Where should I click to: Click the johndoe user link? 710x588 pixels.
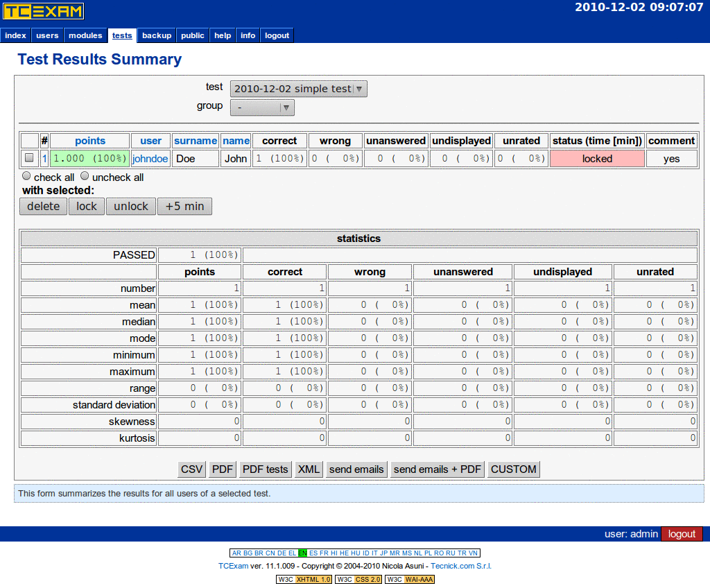pos(150,159)
